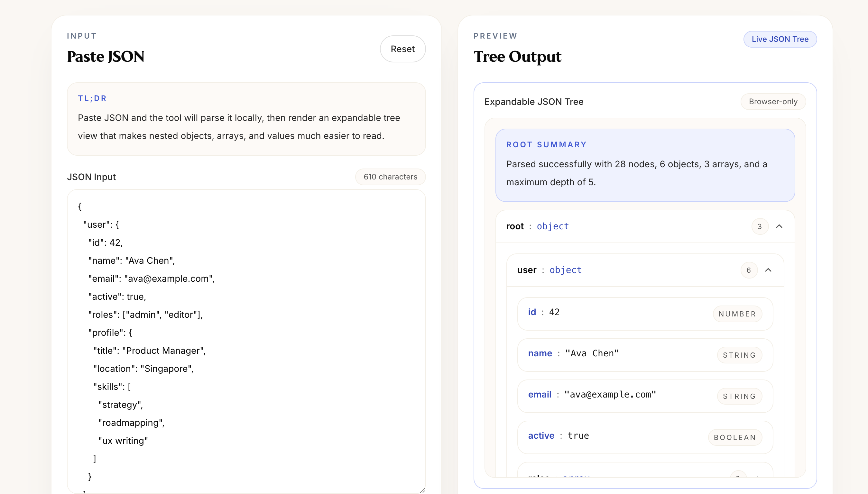Image resolution: width=868 pixels, height=494 pixels.
Task: Click inside the JSON Input textarea
Action: tap(246, 341)
